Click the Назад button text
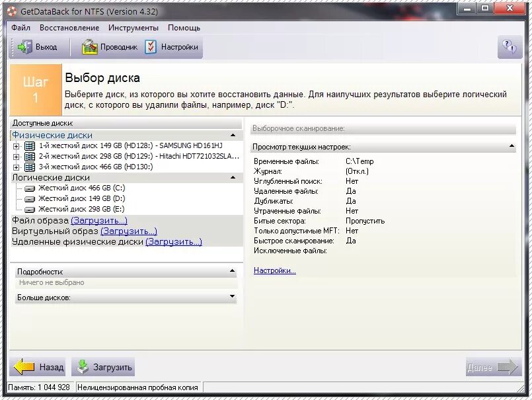This screenshot has height=400, width=532. coord(52,367)
